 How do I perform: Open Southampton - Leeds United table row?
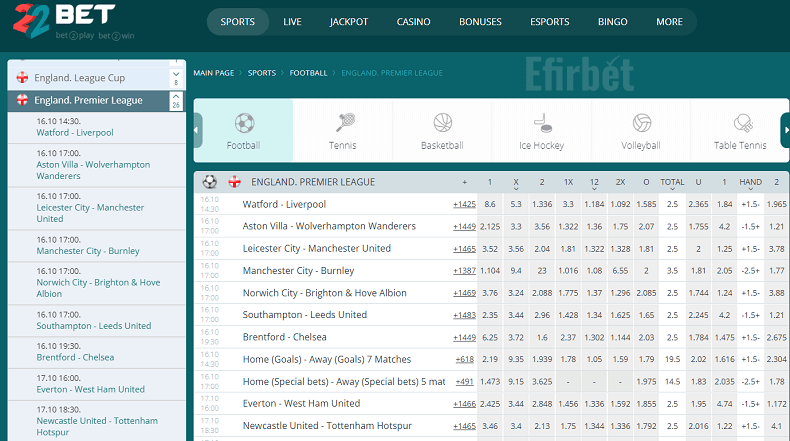305,315
